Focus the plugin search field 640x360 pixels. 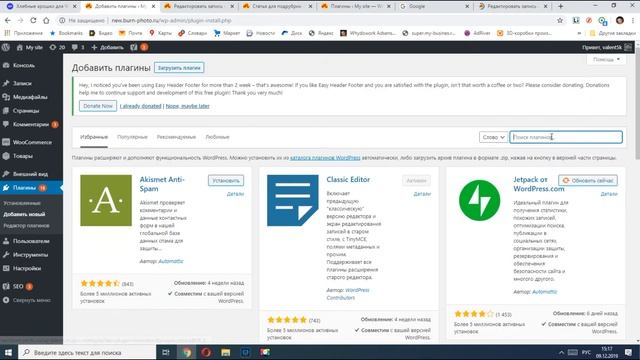tap(566, 137)
